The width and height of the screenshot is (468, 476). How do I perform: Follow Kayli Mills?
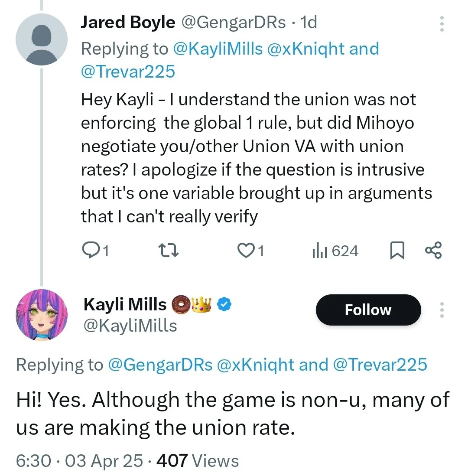[x=368, y=310]
